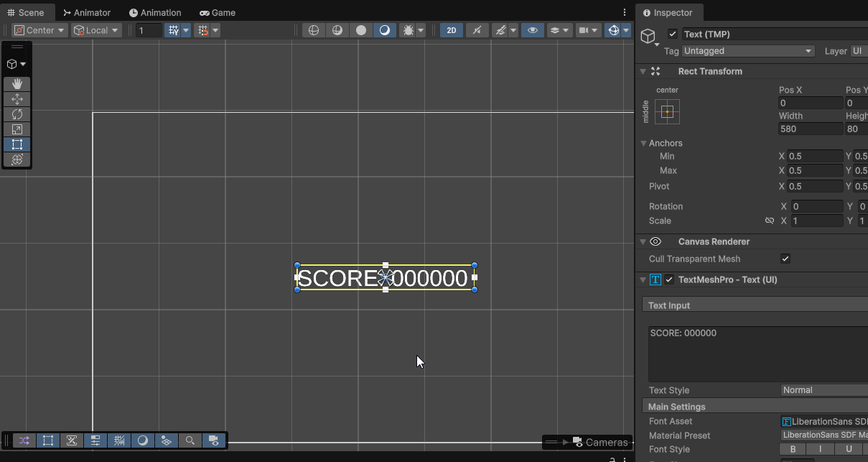
Task: Open the Scene view kebab menu
Action: tap(625, 12)
